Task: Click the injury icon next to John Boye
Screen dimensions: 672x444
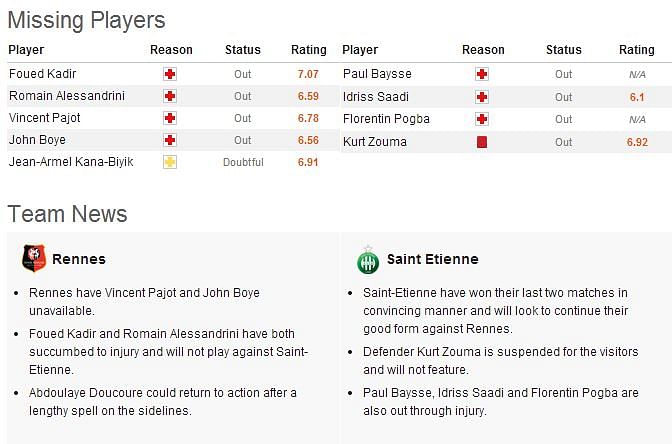Action: point(170,140)
